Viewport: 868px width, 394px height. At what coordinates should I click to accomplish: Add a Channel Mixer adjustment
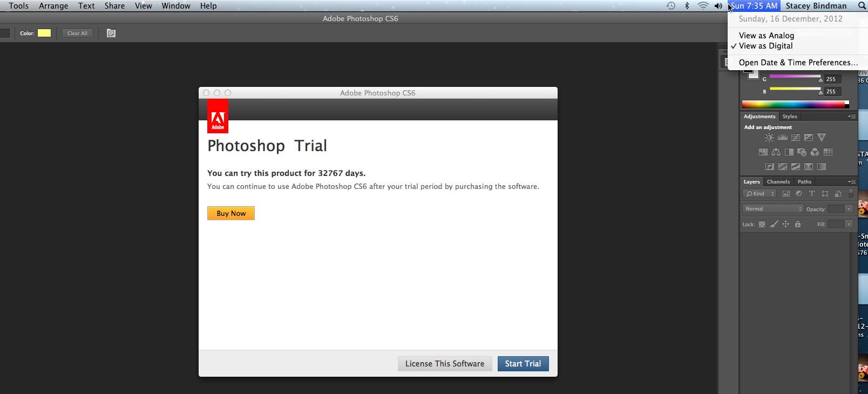point(815,152)
